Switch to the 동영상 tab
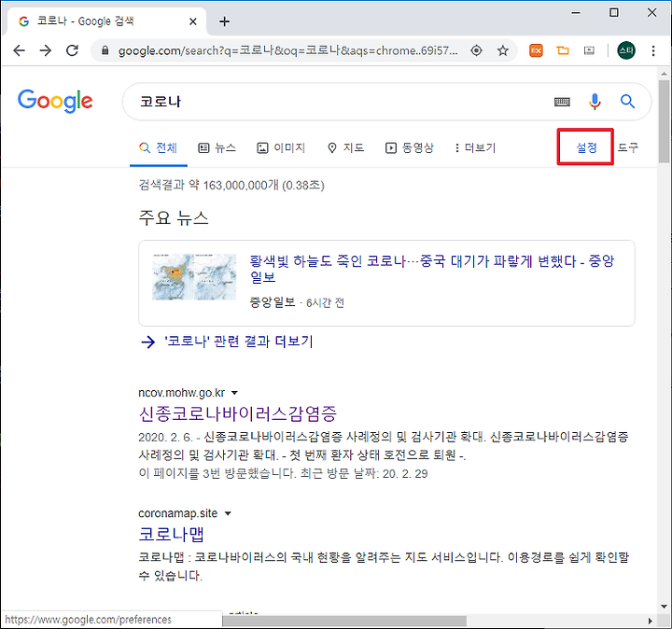The width and height of the screenshot is (672, 629). click(x=410, y=147)
